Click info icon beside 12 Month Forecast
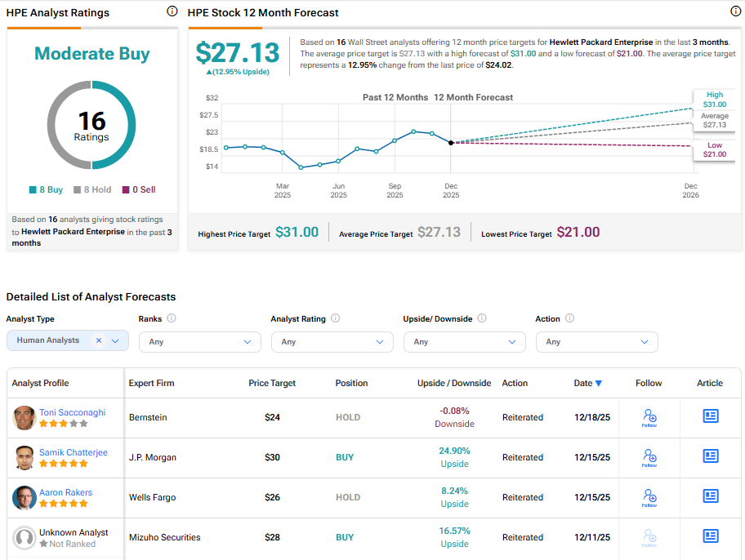Viewport: 745px width, 560px height. [x=735, y=11]
